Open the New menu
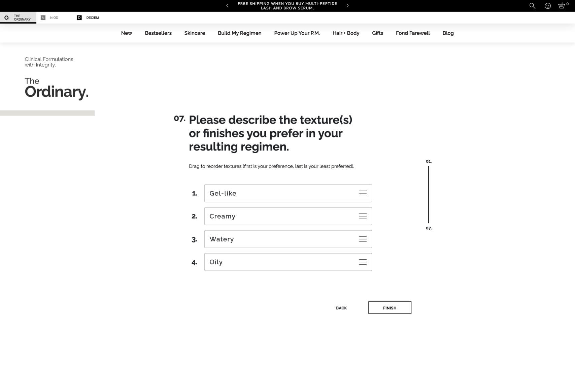The height and width of the screenshot is (392, 575). 127,33
